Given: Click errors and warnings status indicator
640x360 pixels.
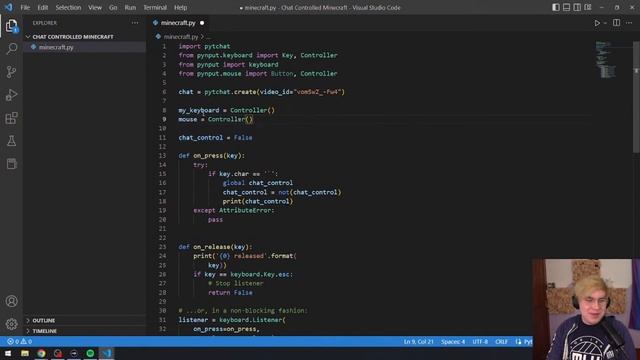Looking at the screenshot, I should [19, 342].
